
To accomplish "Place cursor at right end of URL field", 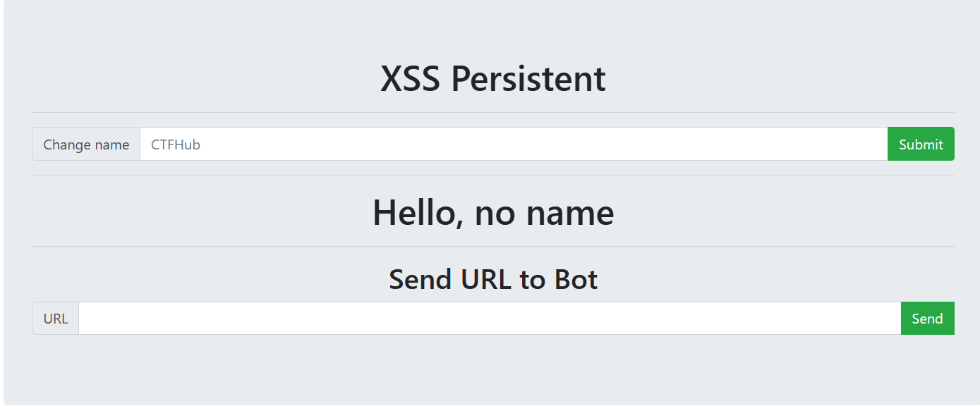I will [892, 319].
